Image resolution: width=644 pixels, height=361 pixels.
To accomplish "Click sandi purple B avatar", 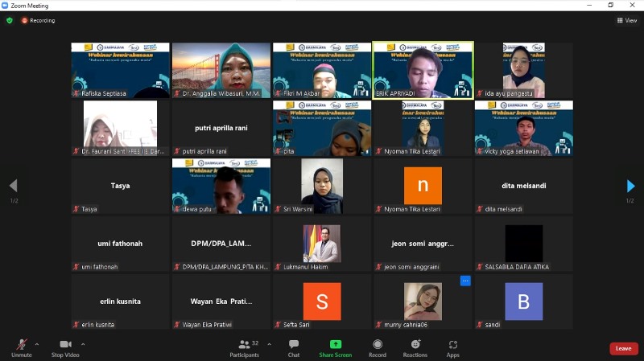I will point(524,302).
